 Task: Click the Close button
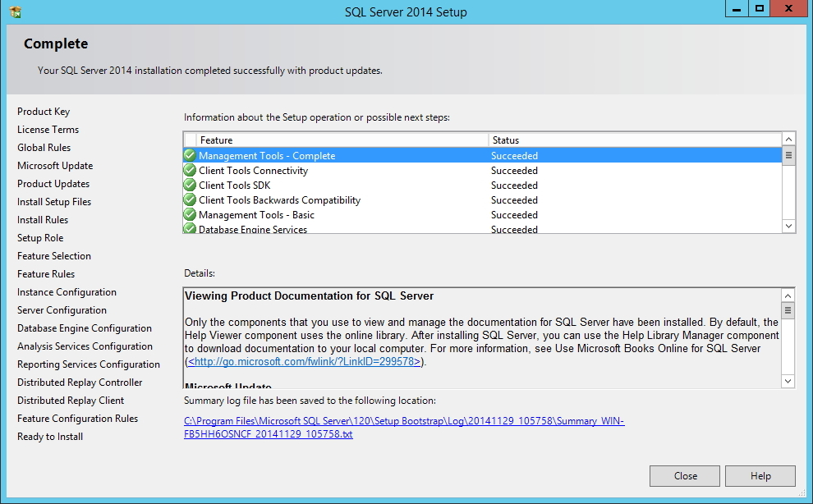pyautogui.click(x=684, y=476)
